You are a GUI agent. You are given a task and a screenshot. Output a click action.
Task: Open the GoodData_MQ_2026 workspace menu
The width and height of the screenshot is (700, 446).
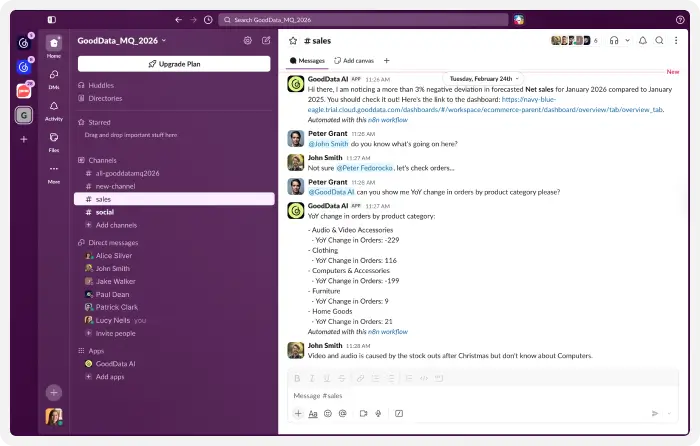[x=121, y=41]
